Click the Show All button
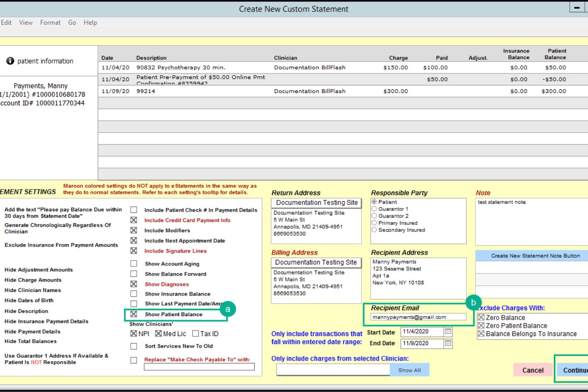This screenshot has height=392, width=588. tap(410, 370)
